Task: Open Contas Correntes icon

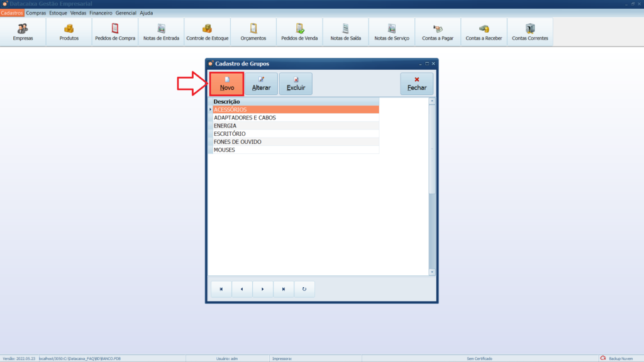Action: (x=530, y=31)
